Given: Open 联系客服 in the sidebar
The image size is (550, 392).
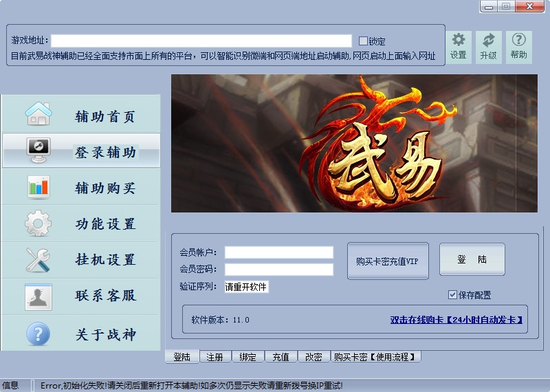Looking at the screenshot, I should [x=81, y=296].
